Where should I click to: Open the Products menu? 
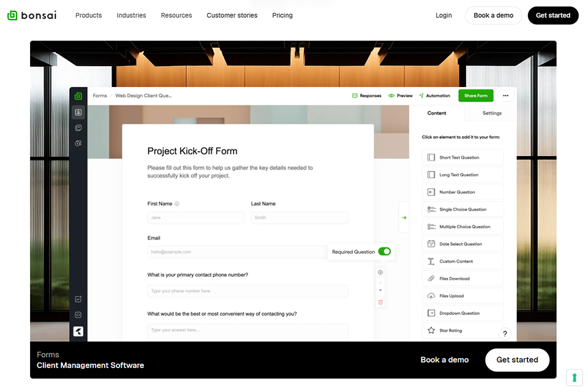click(x=88, y=15)
